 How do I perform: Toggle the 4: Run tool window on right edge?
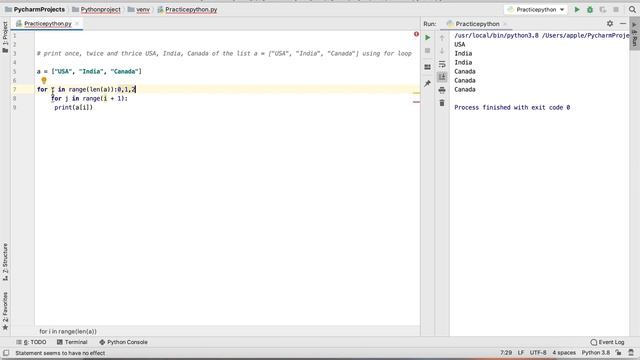point(634,34)
